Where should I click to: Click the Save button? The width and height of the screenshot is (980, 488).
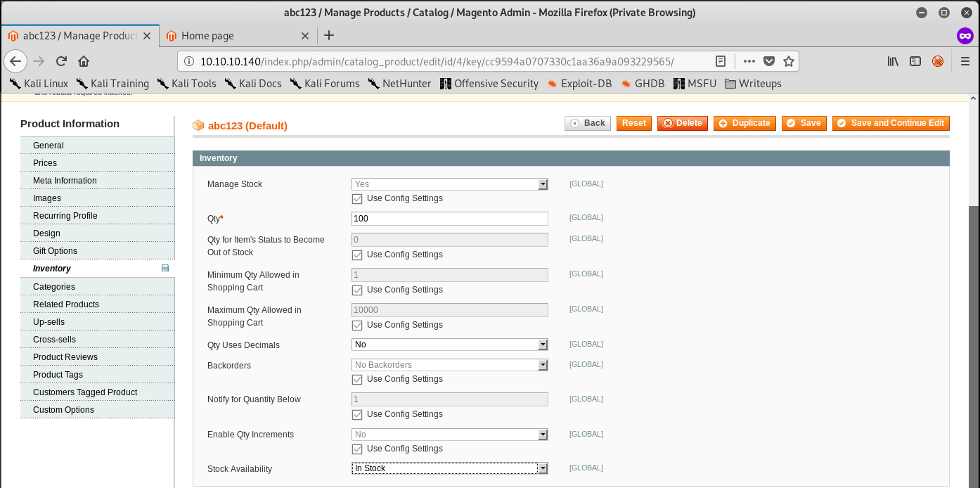[x=804, y=123]
